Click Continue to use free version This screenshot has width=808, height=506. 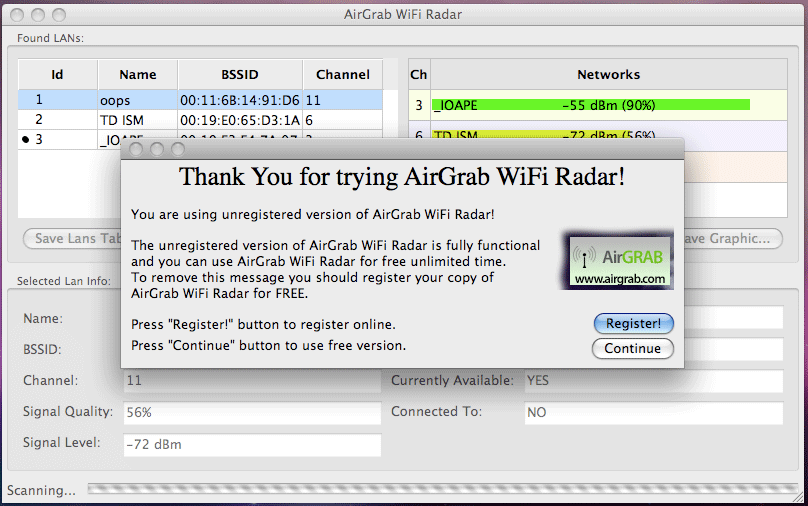point(633,348)
